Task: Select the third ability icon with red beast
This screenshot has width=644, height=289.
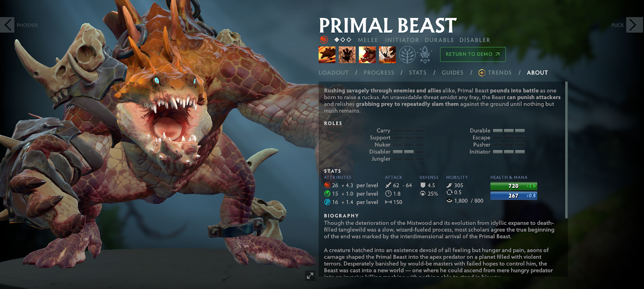Action: click(x=367, y=55)
